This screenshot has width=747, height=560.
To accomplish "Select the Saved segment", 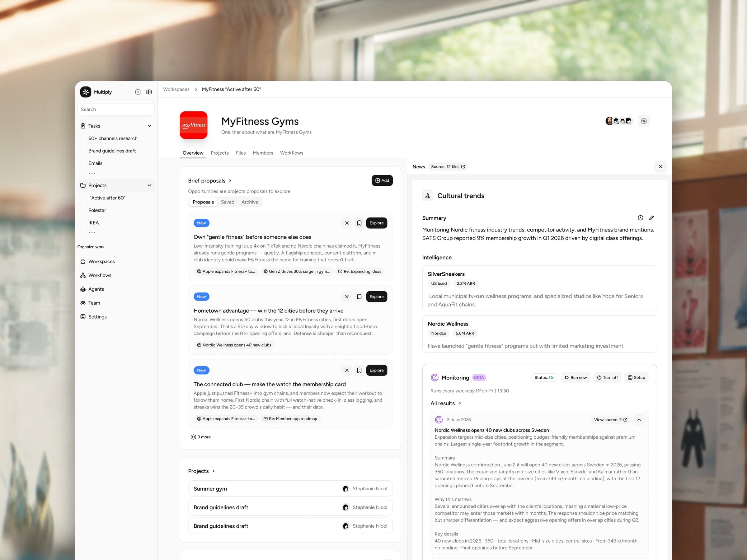I will [228, 202].
